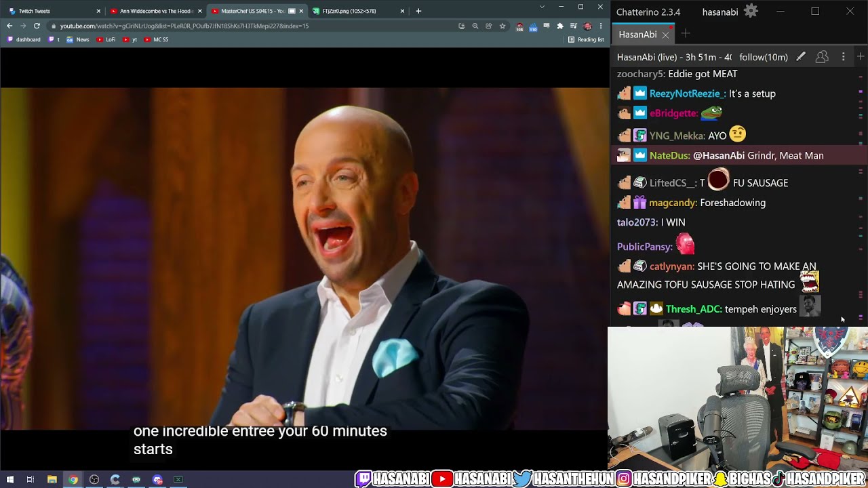Bookmark this page with star
The width and height of the screenshot is (868, 488).
[x=502, y=26]
